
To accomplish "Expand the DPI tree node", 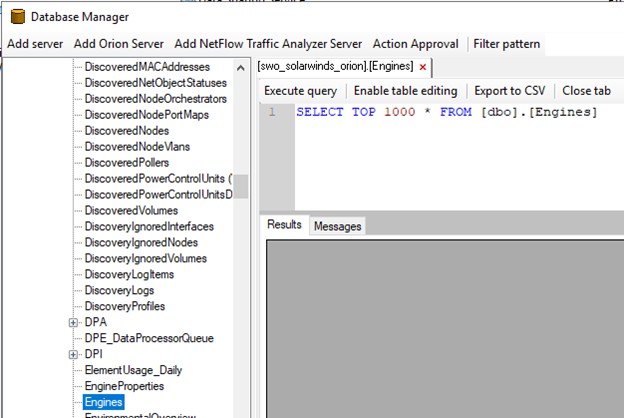I will pos(73,354).
